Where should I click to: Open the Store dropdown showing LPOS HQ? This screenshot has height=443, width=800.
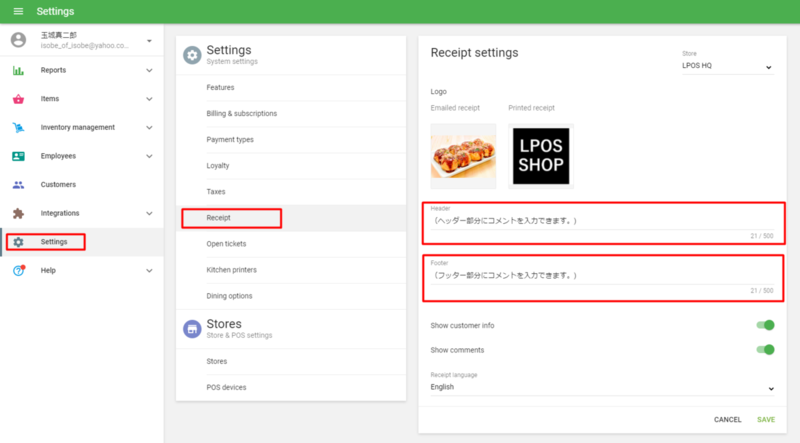pos(721,67)
